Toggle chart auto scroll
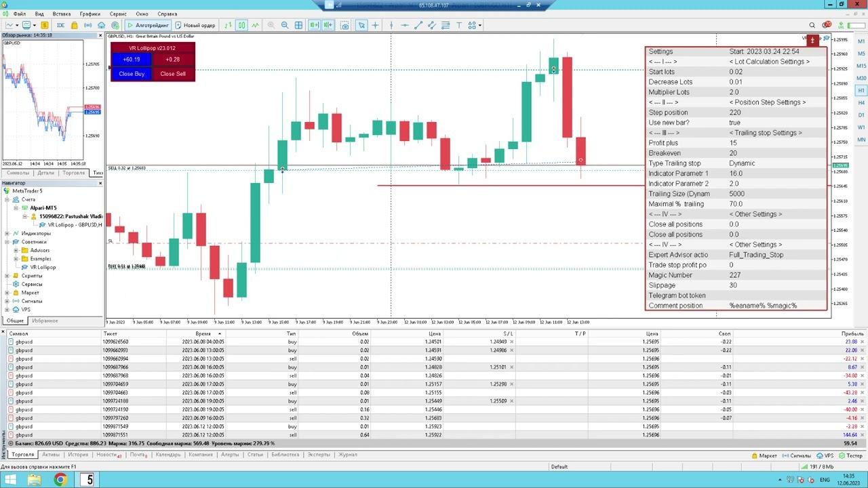Viewport: 868px width, 488px height. (x=315, y=25)
